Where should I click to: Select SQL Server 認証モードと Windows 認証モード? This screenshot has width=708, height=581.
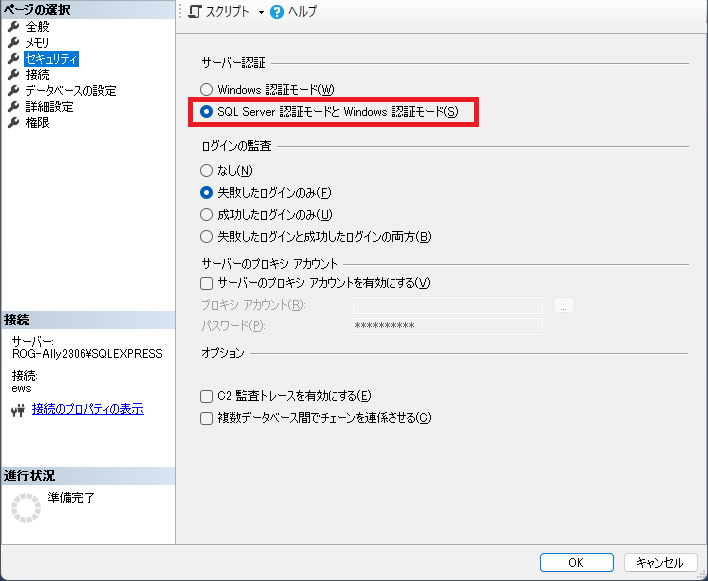206,112
